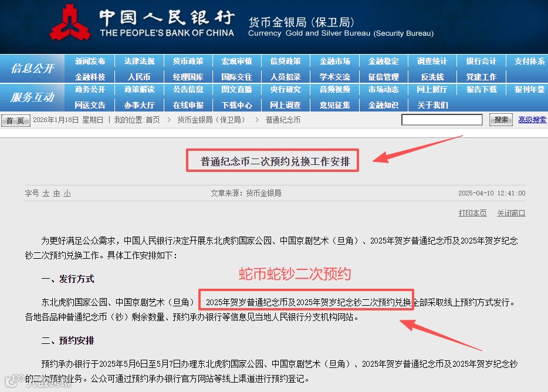Open 党建工作 menu item
Viewport: 548px width, 392px height.
(x=481, y=77)
